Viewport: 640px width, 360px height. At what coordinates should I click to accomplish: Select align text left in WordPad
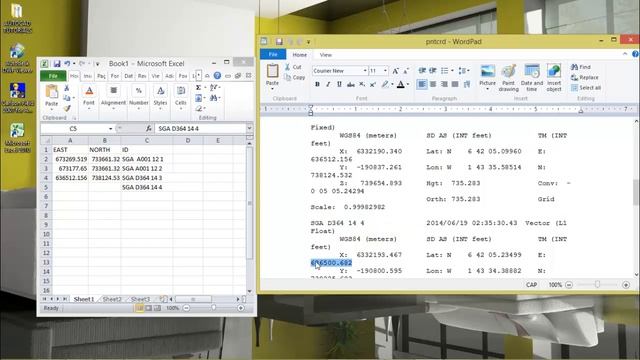tap(422, 84)
